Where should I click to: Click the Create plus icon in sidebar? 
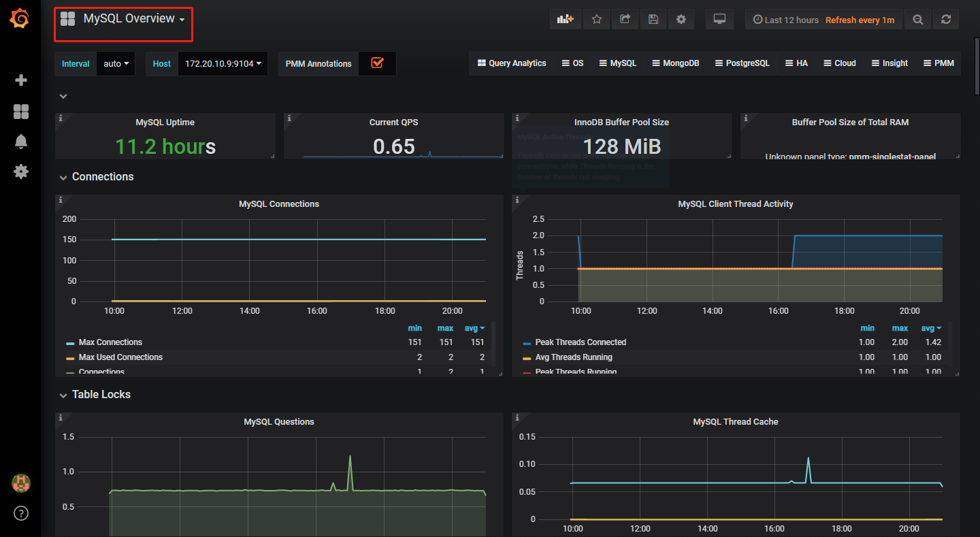21,80
